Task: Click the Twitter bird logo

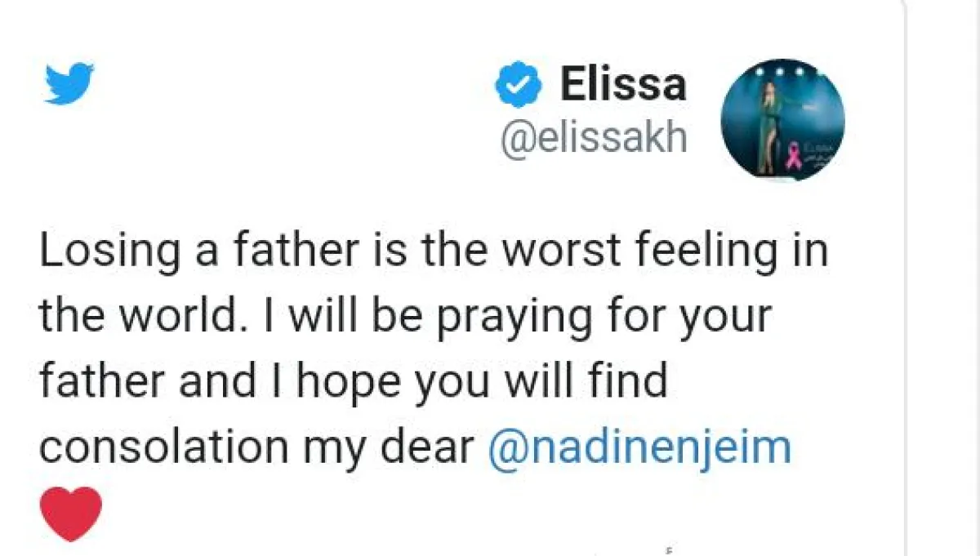Action: [x=69, y=83]
